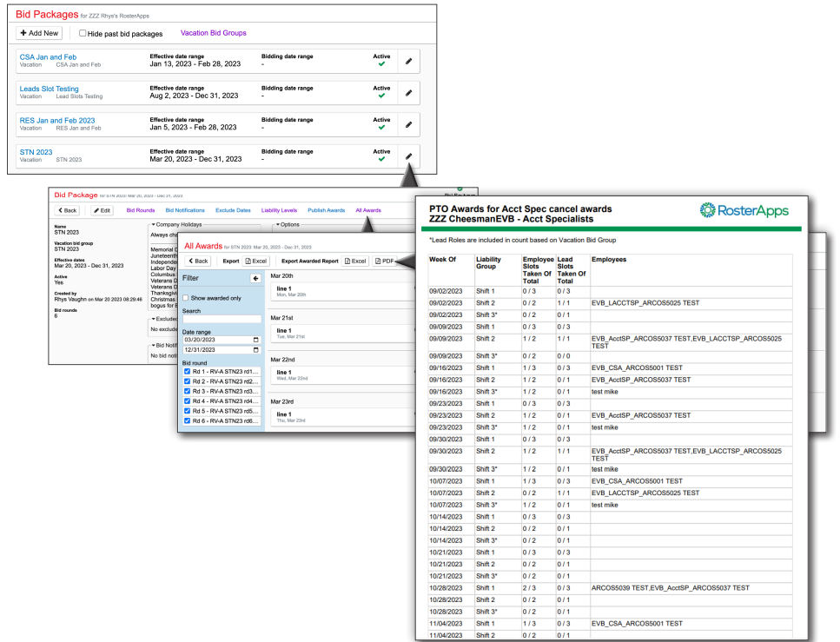The width and height of the screenshot is (840, 642).
Task: Collapse the Options section
Action: 277,224
